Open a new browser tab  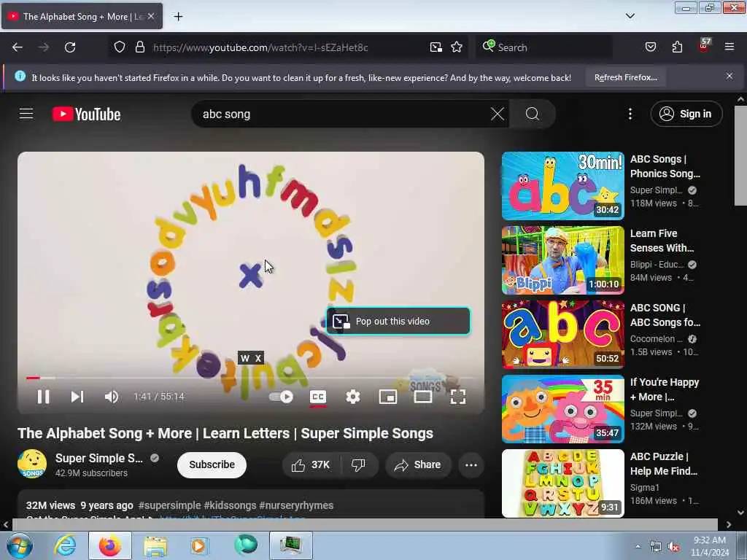(x=178, y=17)
